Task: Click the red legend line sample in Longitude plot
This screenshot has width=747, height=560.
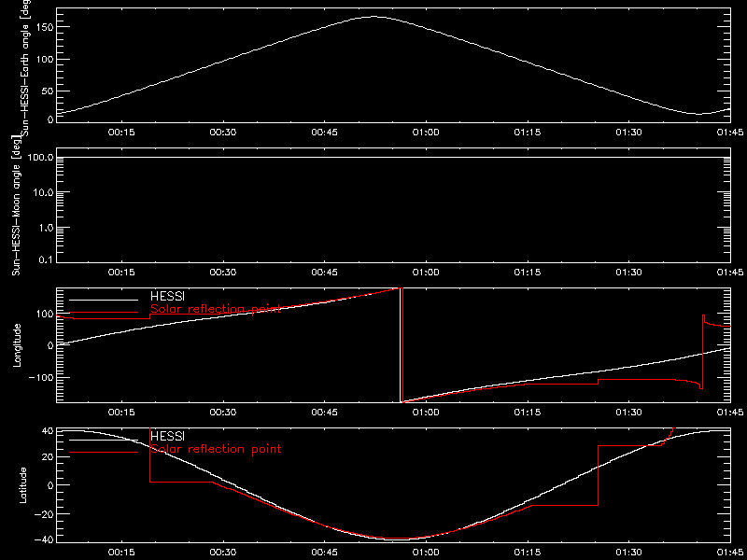Action: (104, 313)
